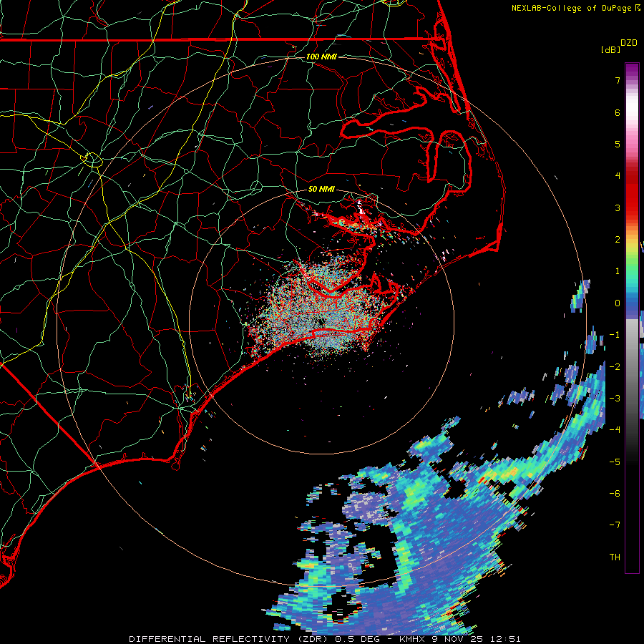Click the "-7" scale value
The width and height of the screenshot is (644, 644).
[615, 525]
